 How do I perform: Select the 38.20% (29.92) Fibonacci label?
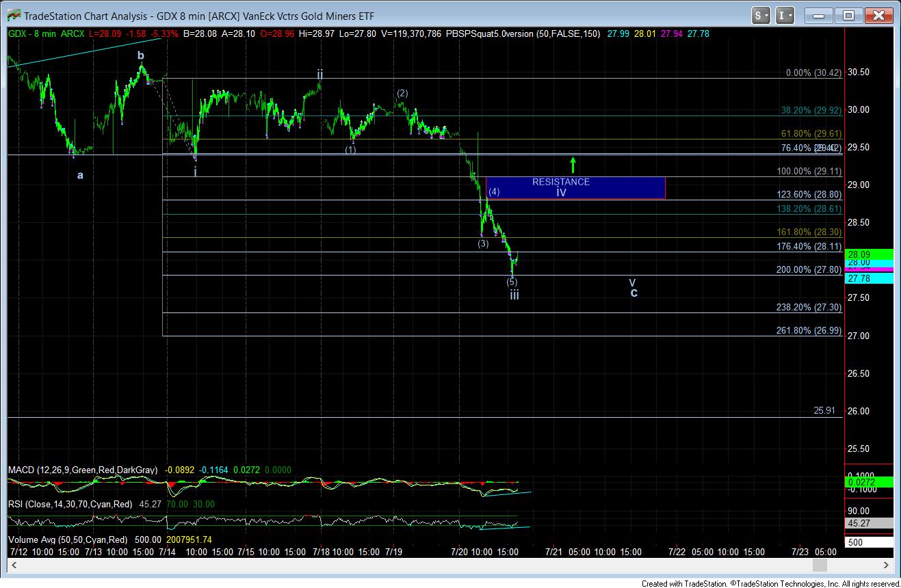tap(811, 109)
